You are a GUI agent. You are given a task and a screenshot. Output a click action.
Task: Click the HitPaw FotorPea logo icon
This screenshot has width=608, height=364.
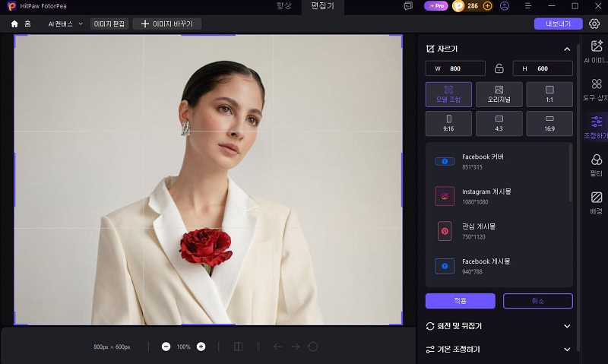pyautogui.click(x=11, y=6)
